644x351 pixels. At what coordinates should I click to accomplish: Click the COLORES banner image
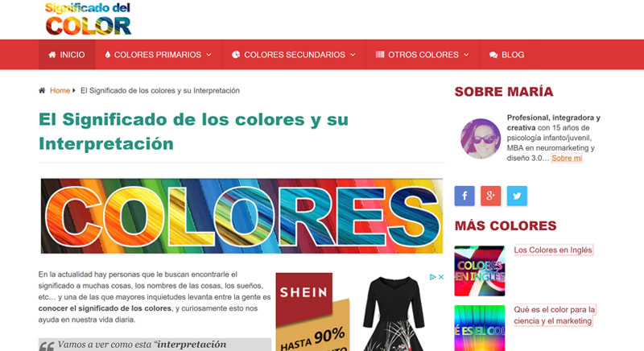[242, 217]
